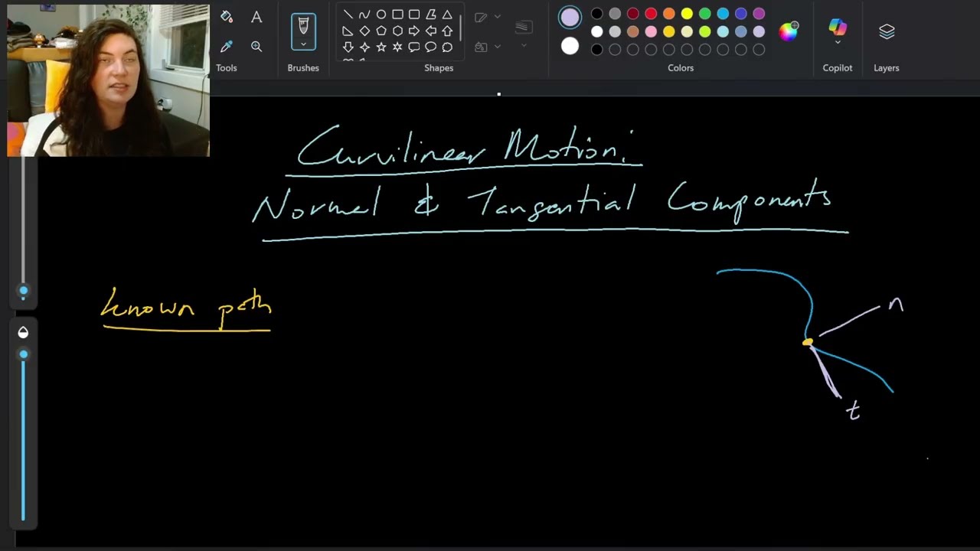Choose the black swatch in top row
This screenshot has height=551, width=980.
click(x=597, y=14)
